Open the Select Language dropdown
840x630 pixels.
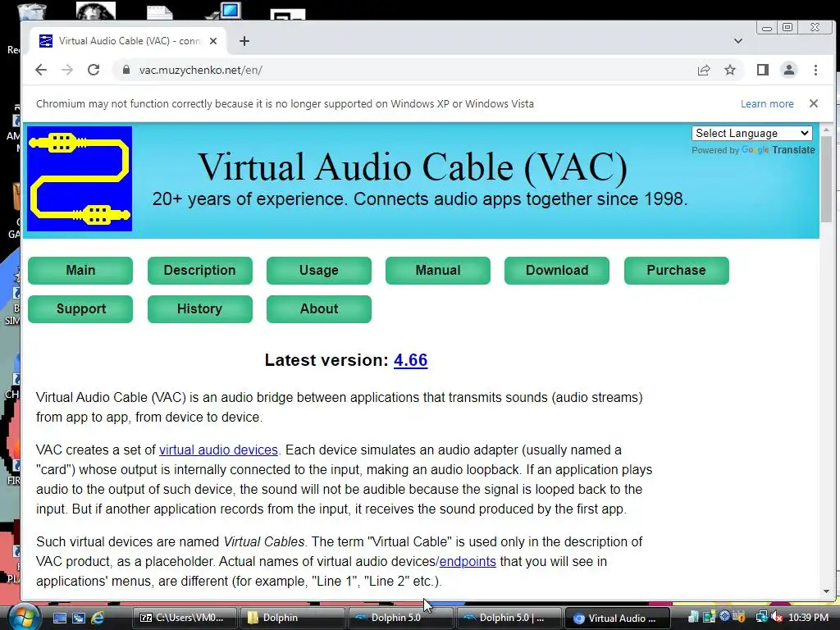tap(751, 133)
